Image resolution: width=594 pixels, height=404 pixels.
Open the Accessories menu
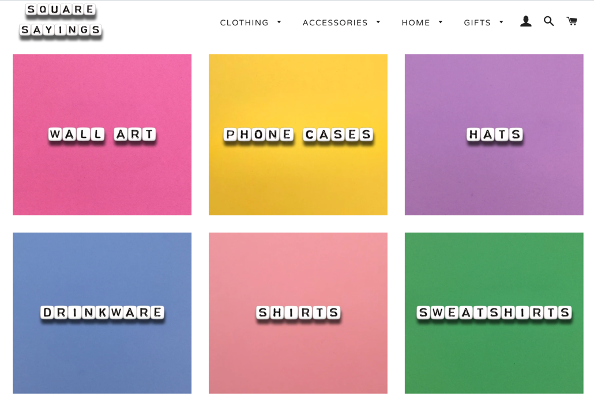click(335, 23)
